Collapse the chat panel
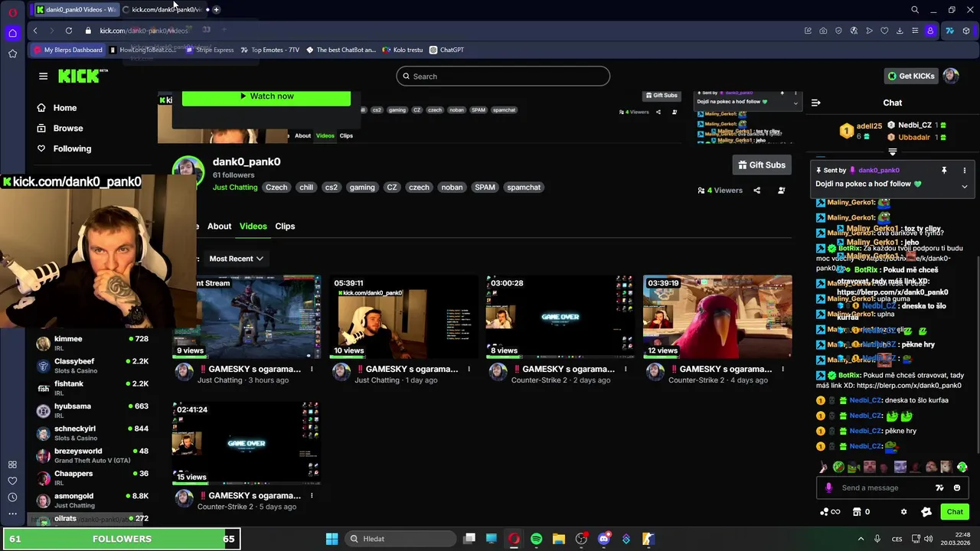Viewport: 980px width, 551px height. pyautogui.click(x=816, y=103)
